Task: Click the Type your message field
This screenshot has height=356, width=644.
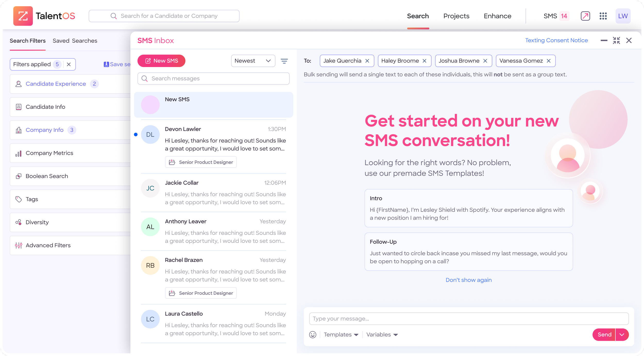Action: (468, 319)
